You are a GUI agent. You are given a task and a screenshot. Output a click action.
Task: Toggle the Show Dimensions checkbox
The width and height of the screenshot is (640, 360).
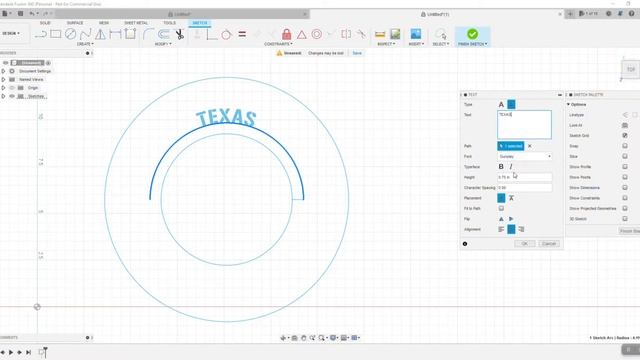tap(625, 187)
